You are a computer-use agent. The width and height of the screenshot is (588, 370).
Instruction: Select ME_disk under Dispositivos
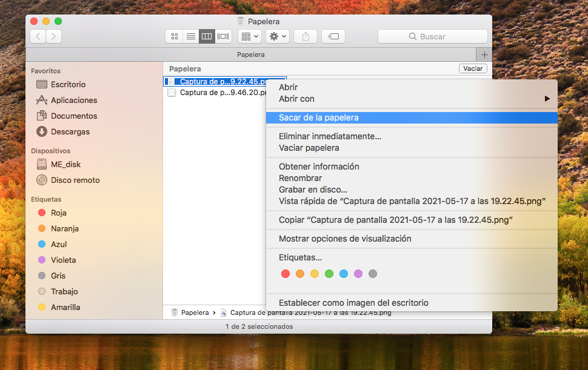click(65, 164)
